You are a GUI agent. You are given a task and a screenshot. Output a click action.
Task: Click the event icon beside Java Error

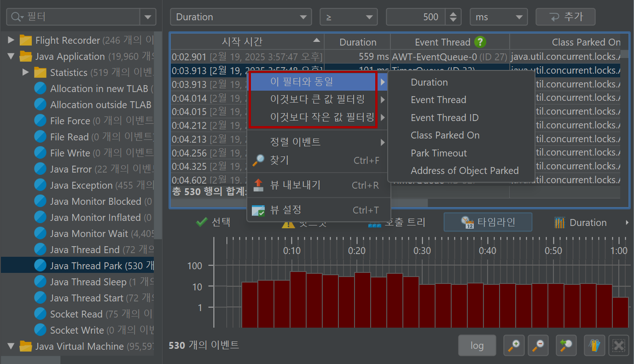41,169
